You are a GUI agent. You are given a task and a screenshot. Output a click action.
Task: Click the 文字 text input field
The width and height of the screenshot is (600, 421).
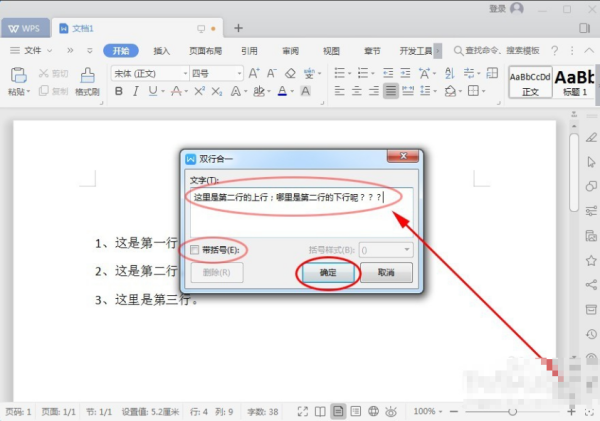pos(302,212)
